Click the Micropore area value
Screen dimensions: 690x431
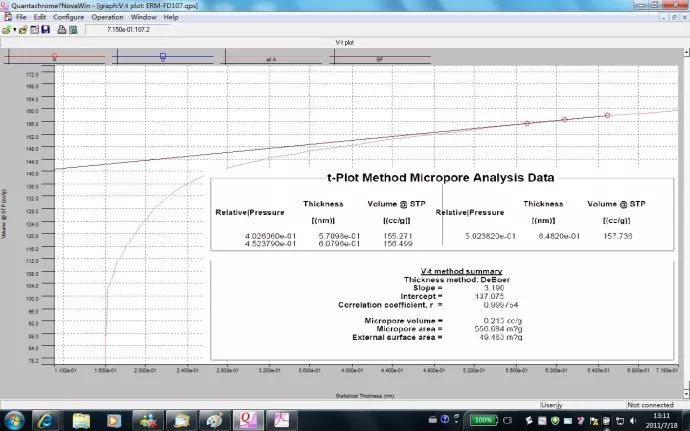tap(498, 329)
